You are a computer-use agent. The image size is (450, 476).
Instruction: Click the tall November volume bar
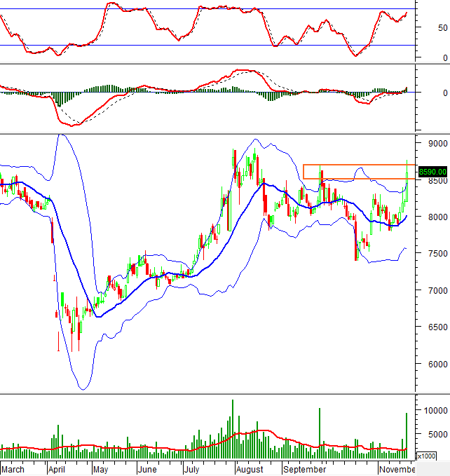[406, 435]
